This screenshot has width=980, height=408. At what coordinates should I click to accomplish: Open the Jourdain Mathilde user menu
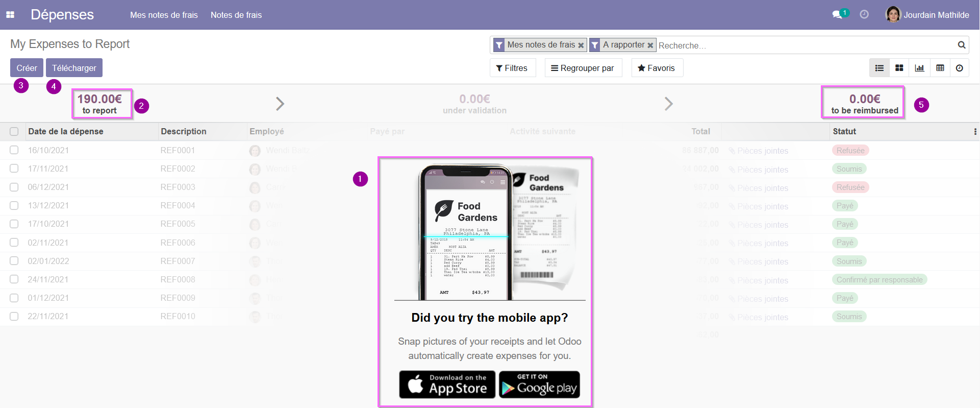coord(927,15)
